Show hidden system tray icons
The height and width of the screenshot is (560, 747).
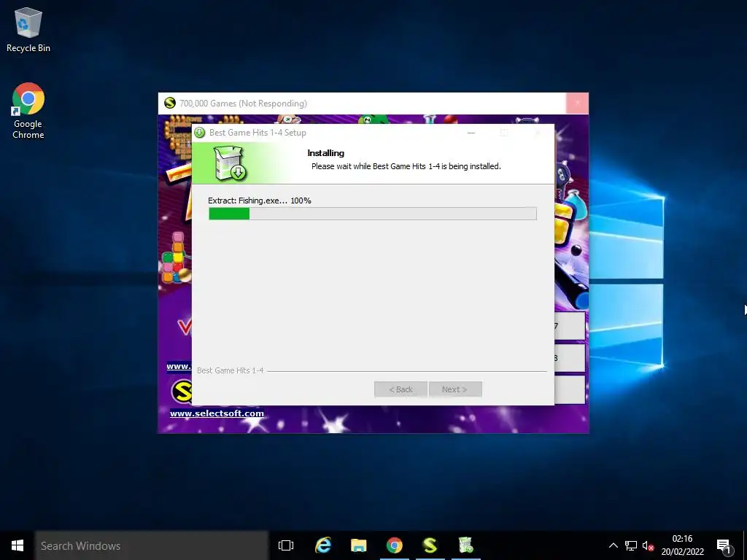pyautogui.click(x=613, y=545)
